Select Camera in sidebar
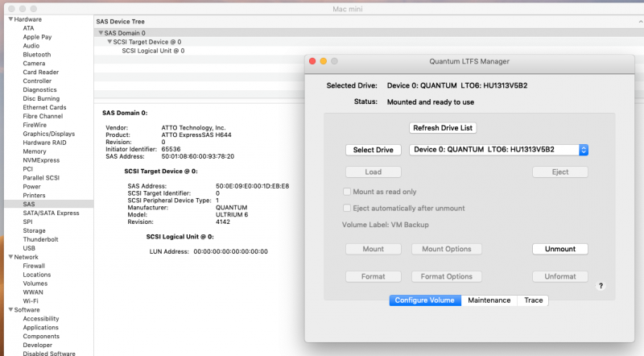 pyautogui.click(x=34, y=64)
